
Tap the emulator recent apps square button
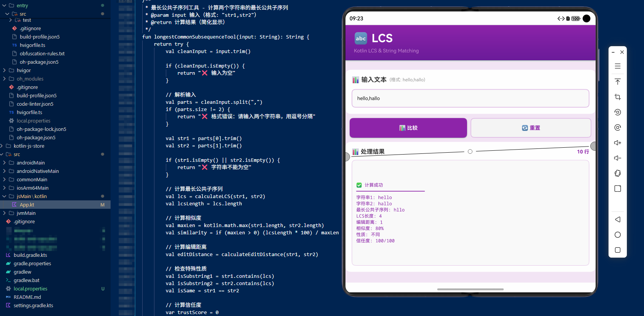point(618,250)
